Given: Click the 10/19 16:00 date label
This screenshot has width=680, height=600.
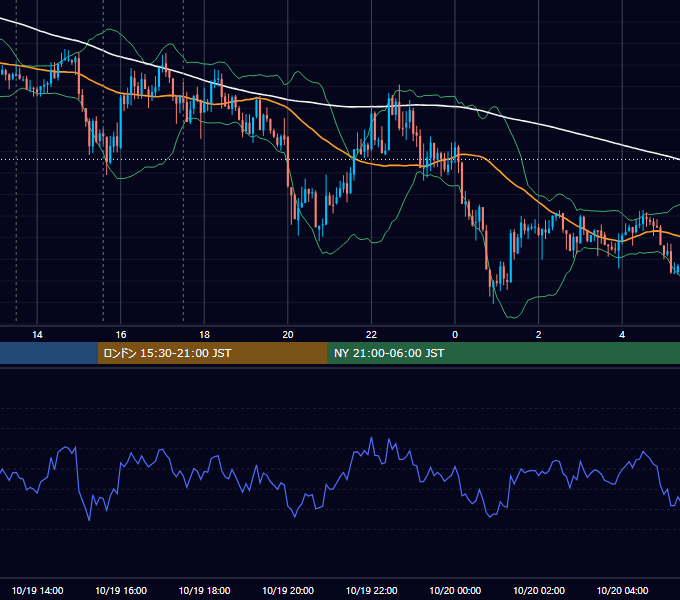Looking at the screenshot, I should pyautogui.click(x=121, y=590).
